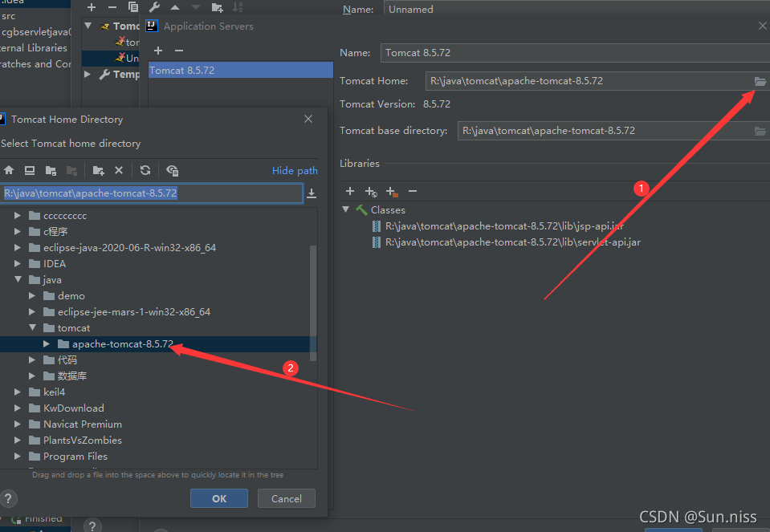The height and width of the screenshot is (532, 770).
Task: Click the delete (X) icon in the dialog toolbar
Action: click(119, 170)
